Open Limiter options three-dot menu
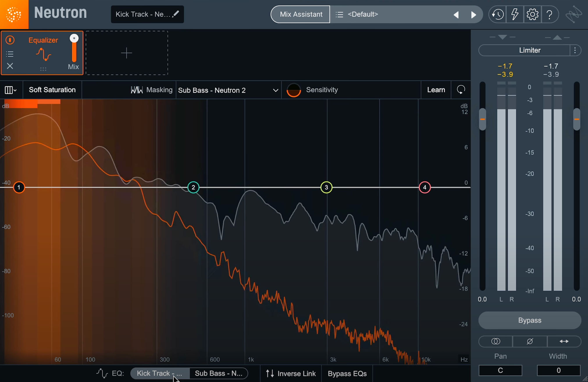Screen dimensions: 588x382 (x=575, y=50)
